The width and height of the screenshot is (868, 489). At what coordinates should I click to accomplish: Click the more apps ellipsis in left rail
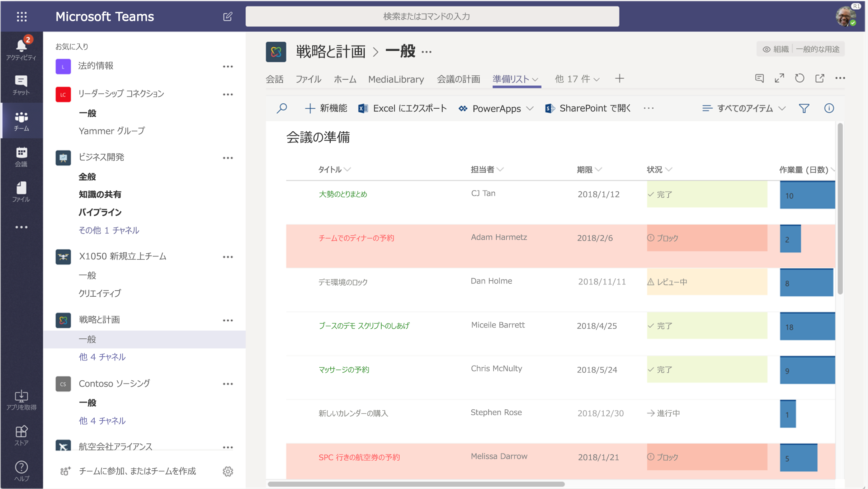22,227
